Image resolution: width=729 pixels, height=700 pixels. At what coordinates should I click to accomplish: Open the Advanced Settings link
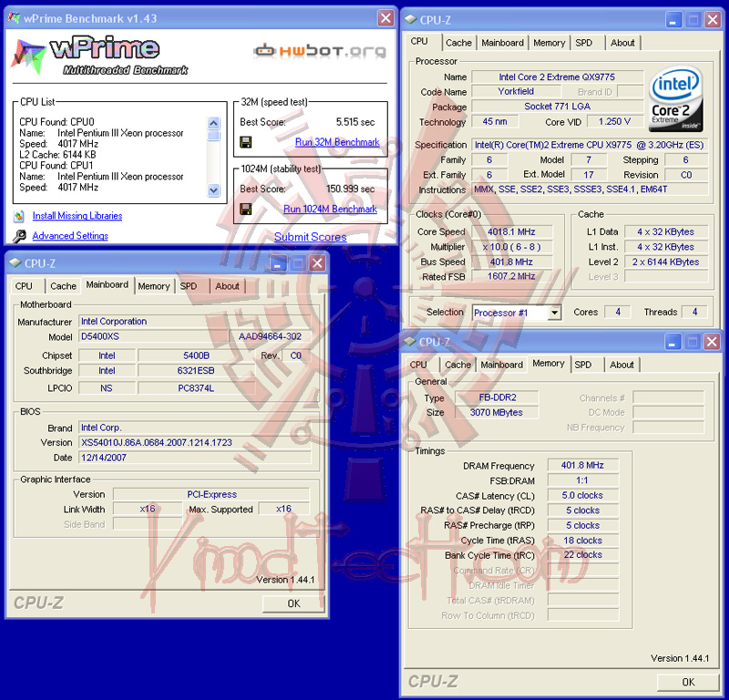(x=70, y=236)
